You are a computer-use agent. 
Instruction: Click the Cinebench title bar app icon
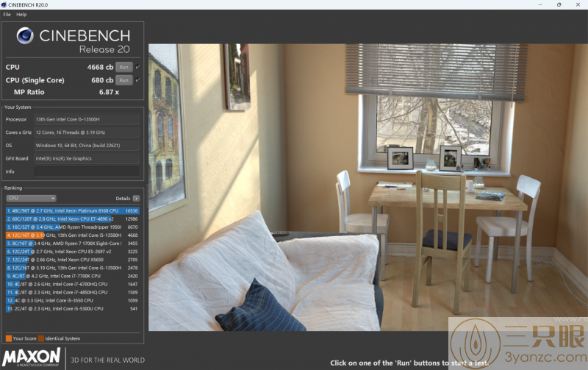[4, 5]
